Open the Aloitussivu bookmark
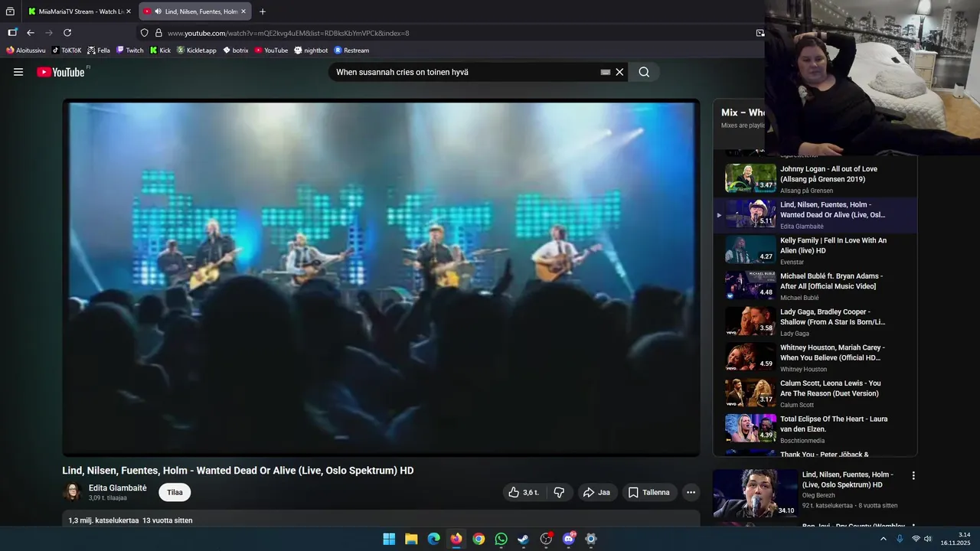Viewport: 980px width, 551px height. point(26,51)
